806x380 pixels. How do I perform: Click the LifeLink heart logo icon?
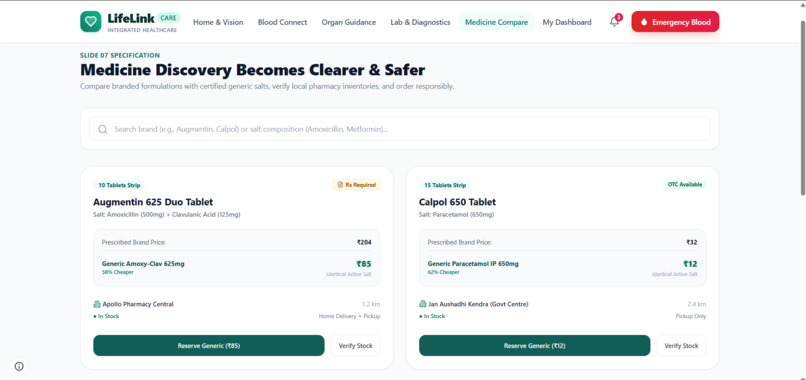pos(90,22)
